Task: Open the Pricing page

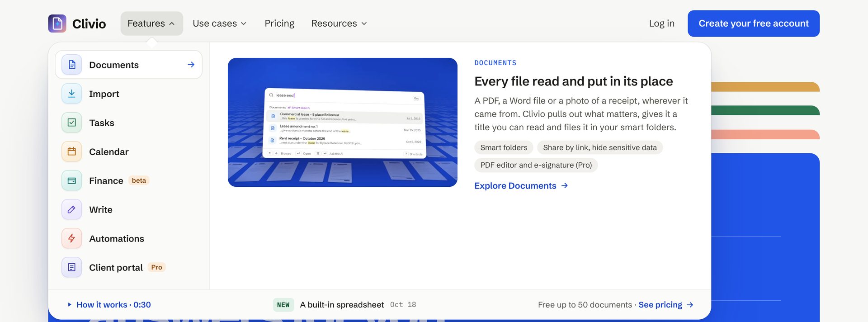Action: (x=279, y=24)
